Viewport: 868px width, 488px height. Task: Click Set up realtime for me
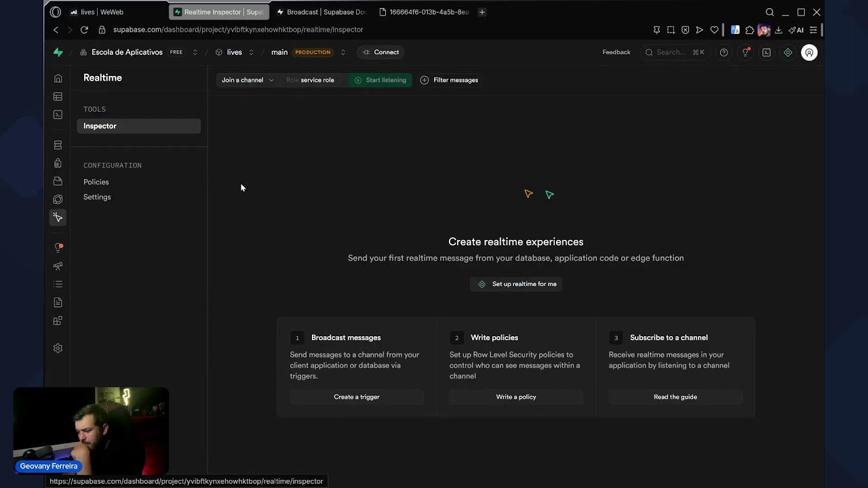[516, 284]
